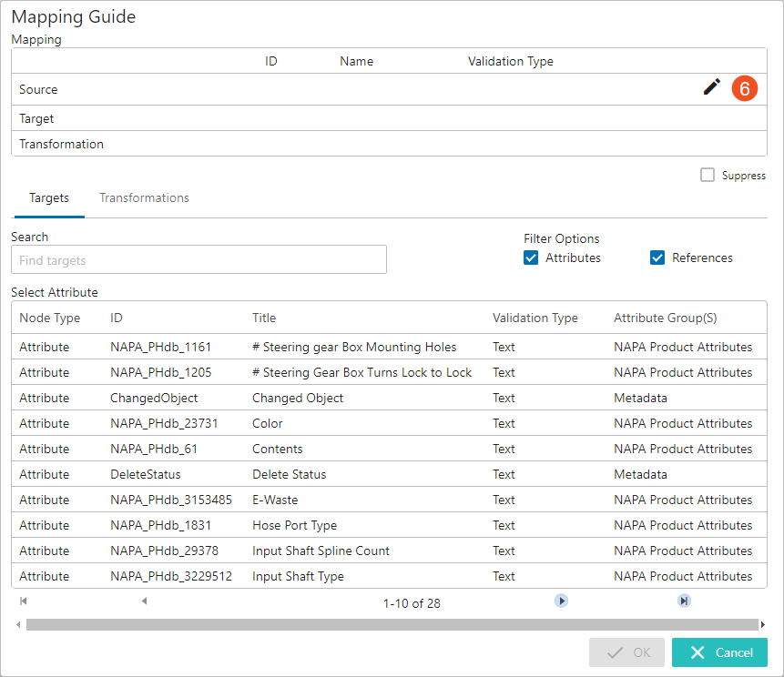The width and height of the screenshot is (784, 677).
Task: Enable the Suppress checkbox
Action: coord(707,175)
